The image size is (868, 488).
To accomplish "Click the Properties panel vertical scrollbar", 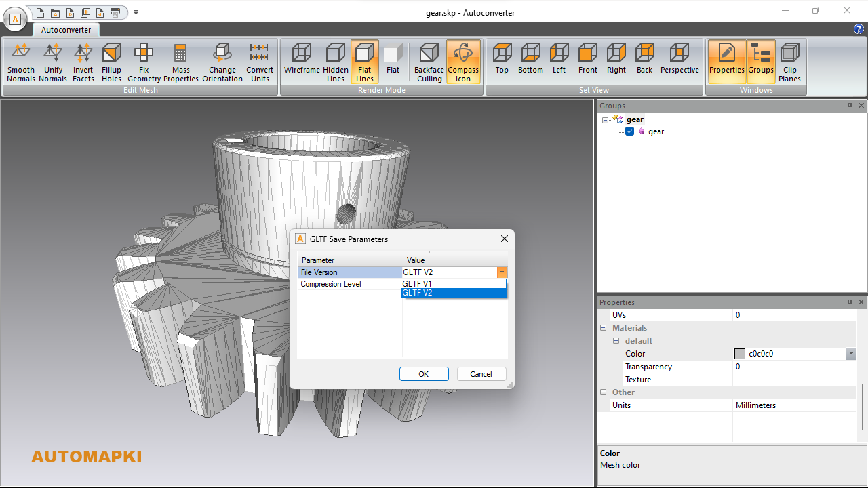I will 863,407.
